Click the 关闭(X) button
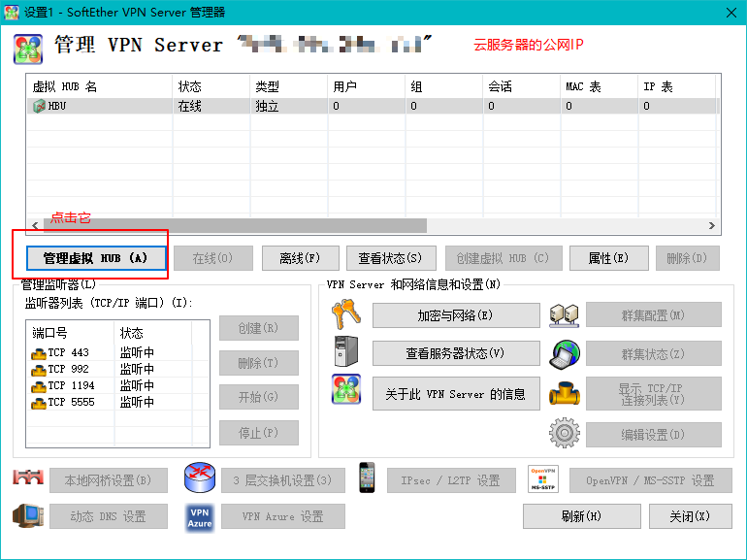This screenshot has width=747, height=560. coord(691,516)
